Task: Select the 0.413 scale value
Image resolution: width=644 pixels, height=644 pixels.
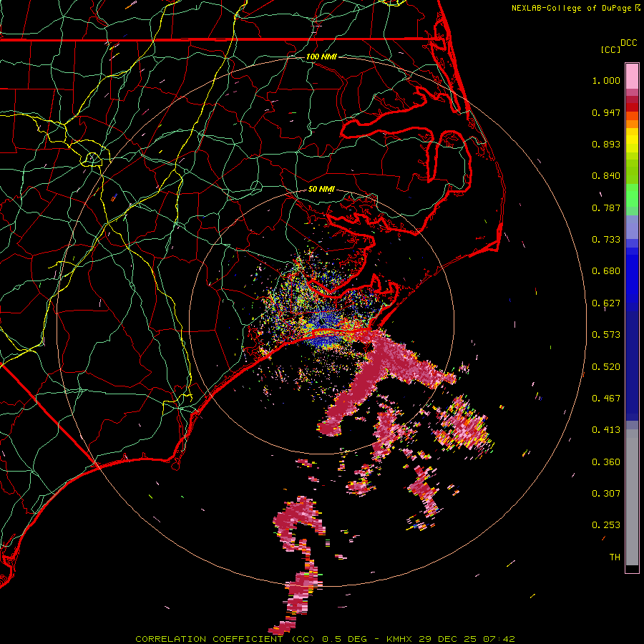Action: click(606, 430)
